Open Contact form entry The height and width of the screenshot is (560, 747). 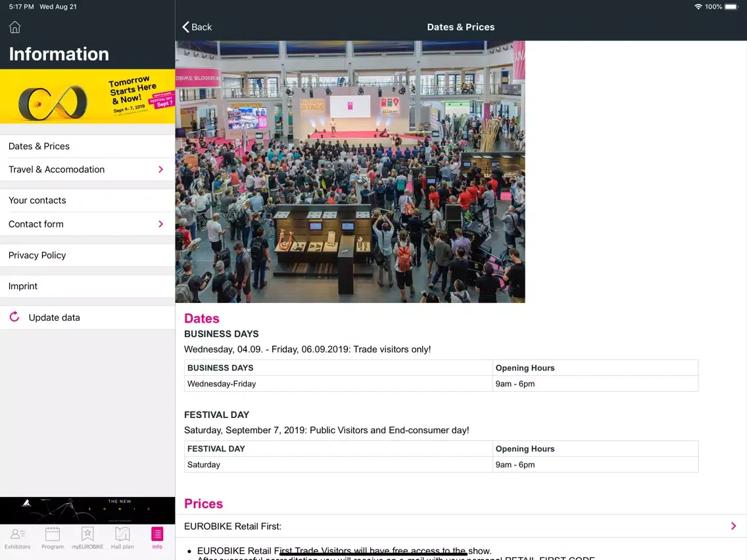[x=87, y=224]
